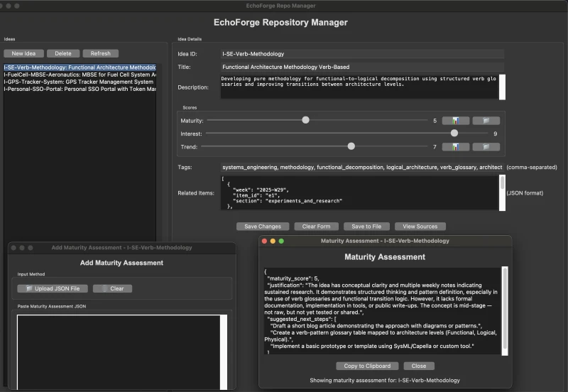Click into the Related Items JSON area
Viewport: 568px width, 392px height.
point(360,192)
